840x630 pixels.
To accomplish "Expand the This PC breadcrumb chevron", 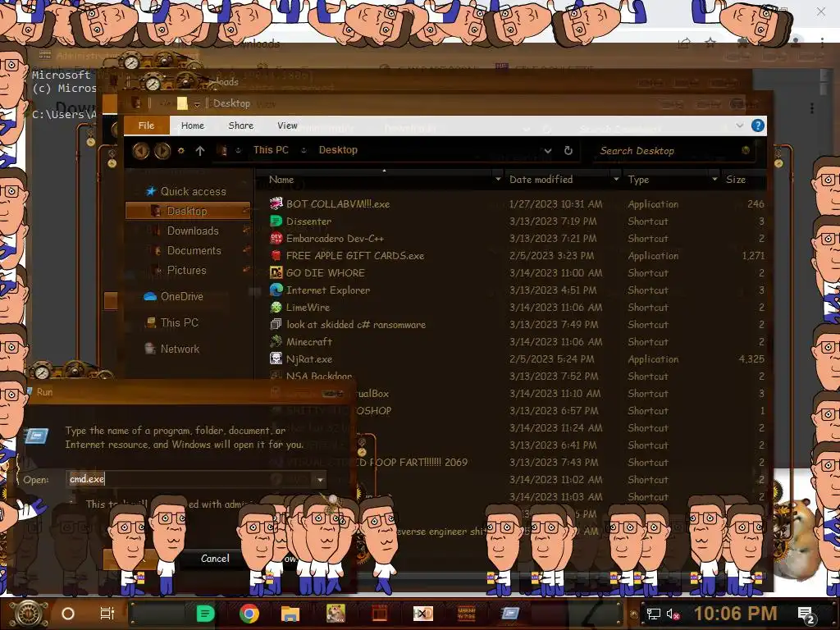I will click(x=304, y=151).
